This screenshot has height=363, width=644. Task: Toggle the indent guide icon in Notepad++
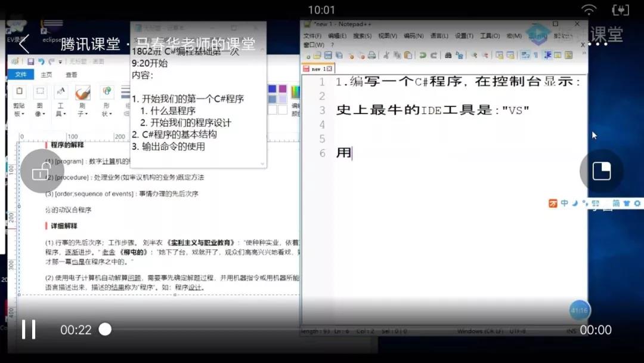pos(547,56)
